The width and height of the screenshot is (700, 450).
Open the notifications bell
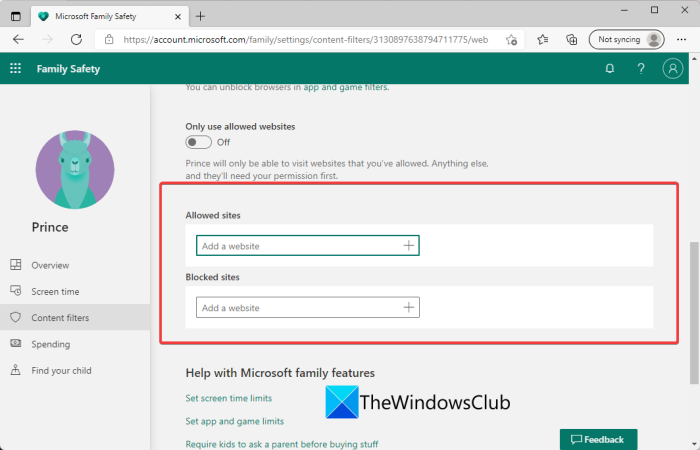click(x=609, y=68)
